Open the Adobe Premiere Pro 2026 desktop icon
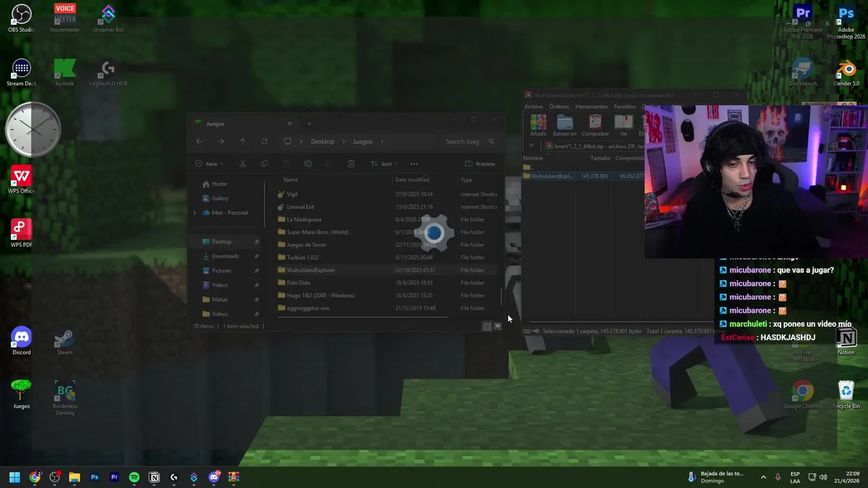The width and height of the screenshot is (868, 488). point(803,22)
